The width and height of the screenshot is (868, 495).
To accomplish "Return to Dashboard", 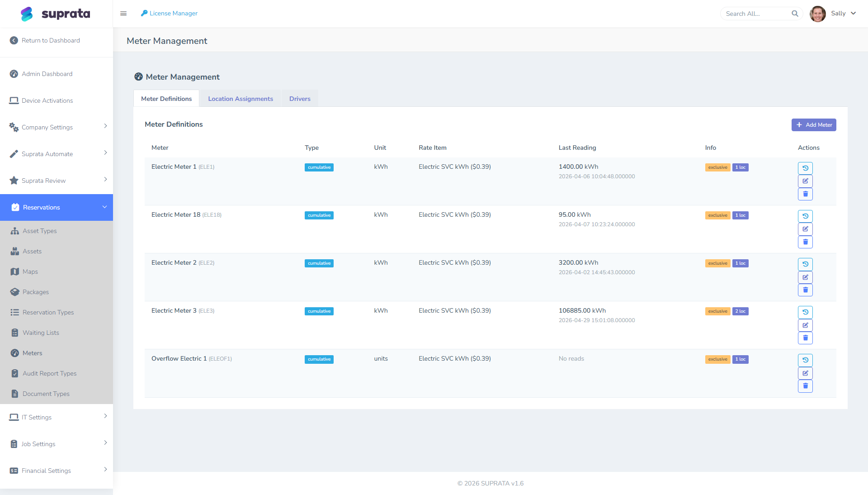I will [45, 40].
